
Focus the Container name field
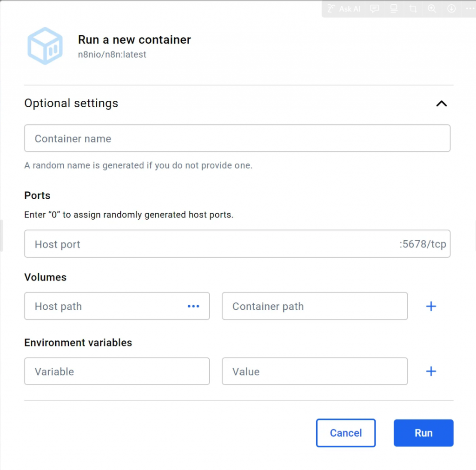tap(237, 138)
